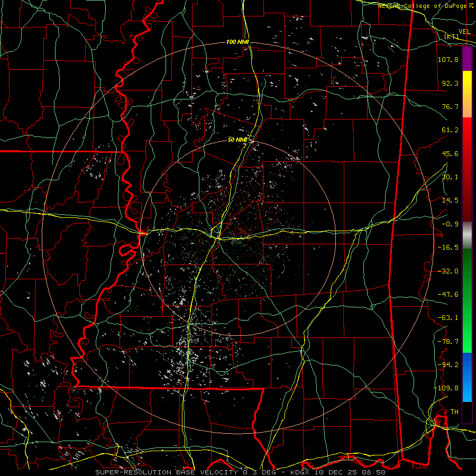
Task: Click the VEL legend title
Action: click(x=464, y=32)
